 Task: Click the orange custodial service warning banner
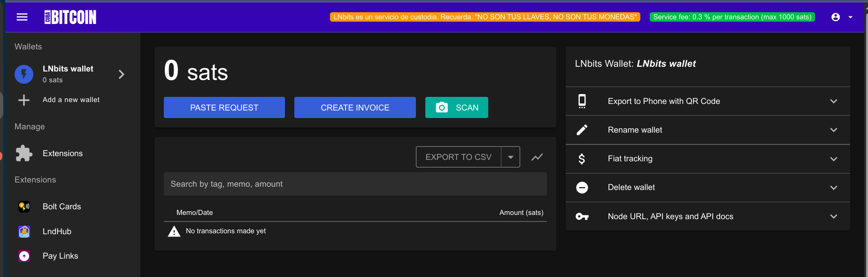tap(485, 17)
